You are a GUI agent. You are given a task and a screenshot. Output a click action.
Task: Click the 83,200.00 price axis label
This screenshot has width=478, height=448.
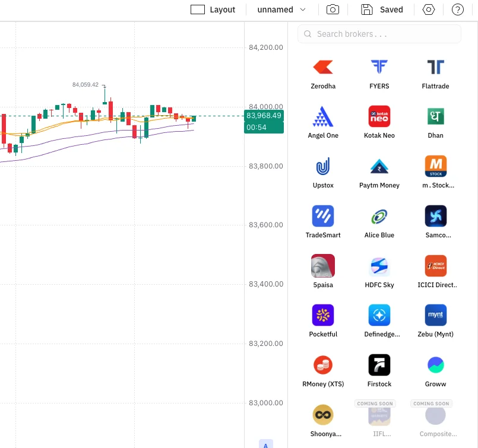[x=266, y=344]
